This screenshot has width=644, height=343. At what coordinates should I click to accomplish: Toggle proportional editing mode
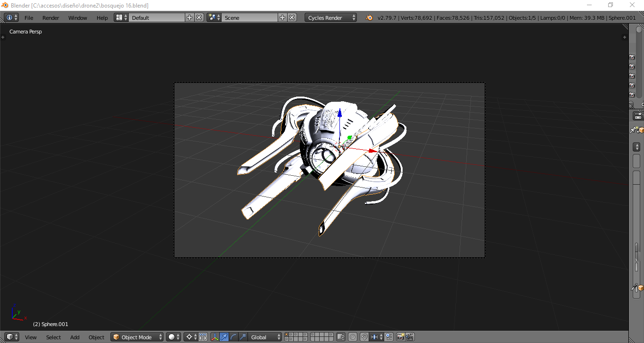pos(353,337)
